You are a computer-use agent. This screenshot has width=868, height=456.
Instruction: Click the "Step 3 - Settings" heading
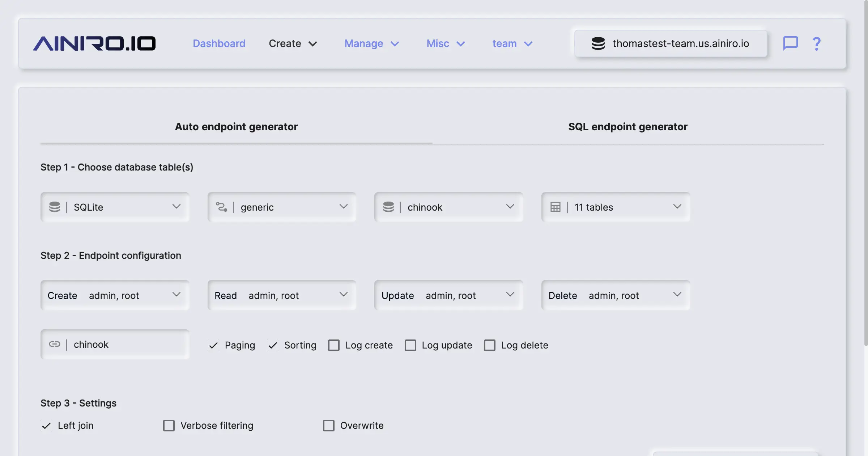pos(78,403)
